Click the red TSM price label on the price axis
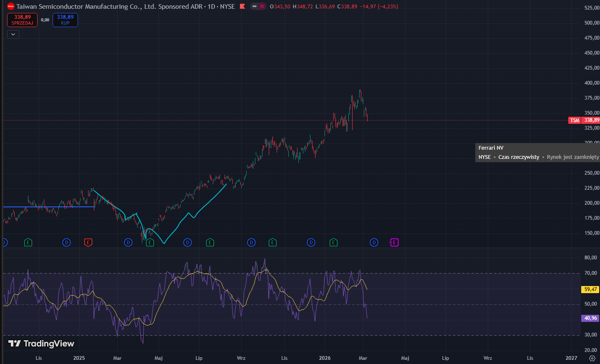 [575, 120]
